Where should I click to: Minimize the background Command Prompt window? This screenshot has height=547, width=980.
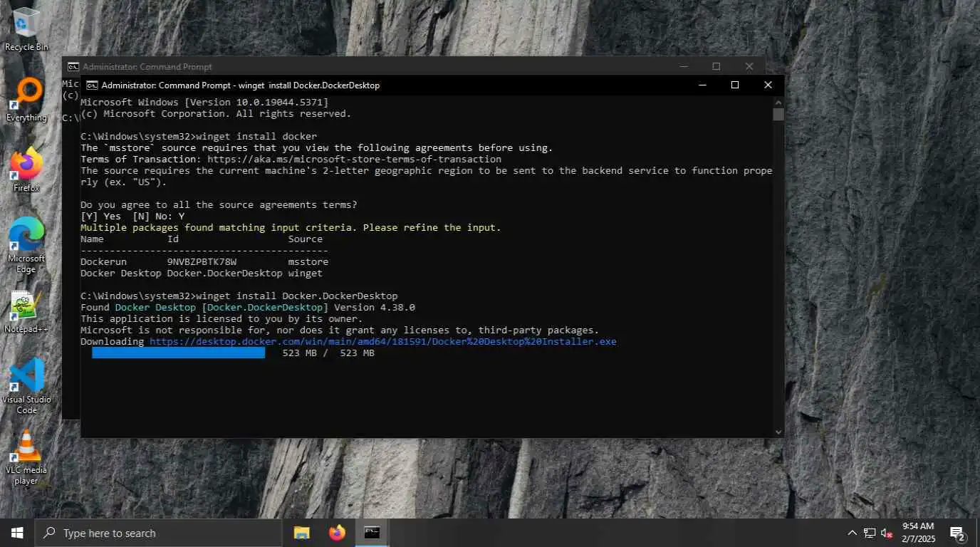(x=684, y=66)
